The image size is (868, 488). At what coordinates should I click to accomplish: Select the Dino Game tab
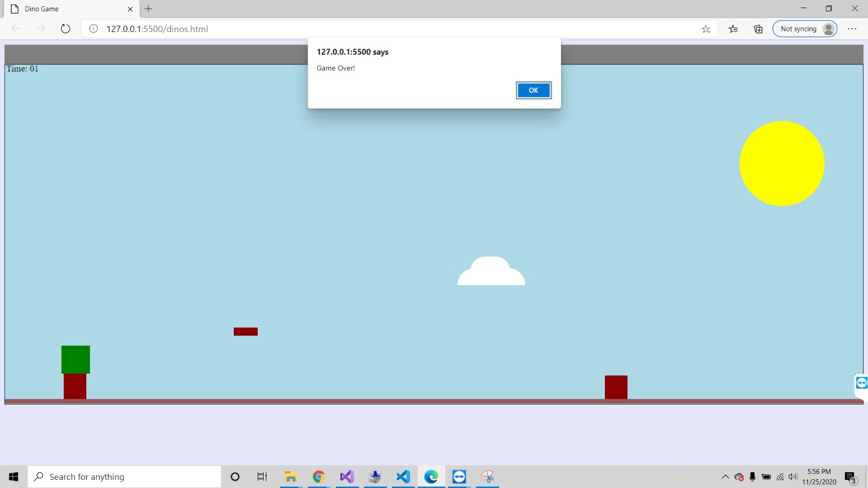click(72, 9)
